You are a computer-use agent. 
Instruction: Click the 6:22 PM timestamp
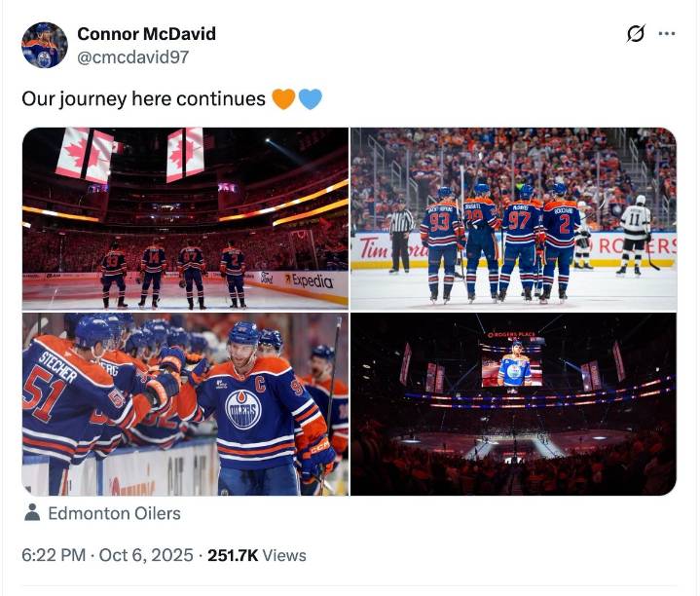[54, 555]
